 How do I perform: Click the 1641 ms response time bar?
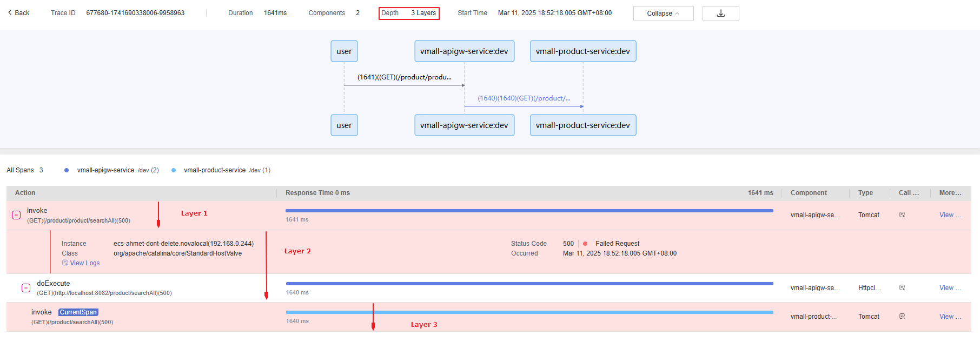coord(529,211)
